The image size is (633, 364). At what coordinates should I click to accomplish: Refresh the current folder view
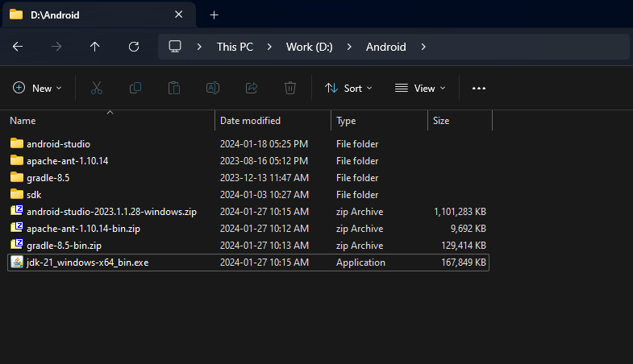[x=134, y=47]
